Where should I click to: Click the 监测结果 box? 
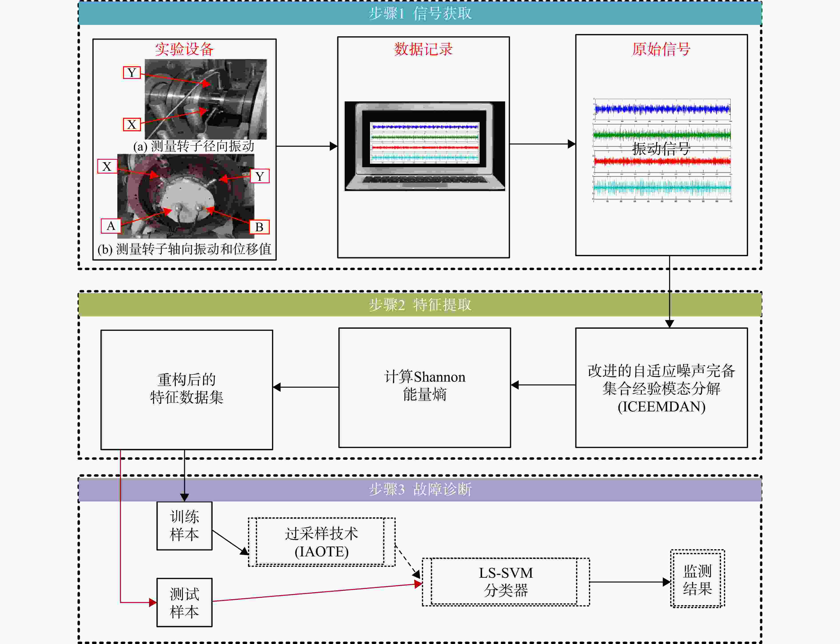(698, 579)
